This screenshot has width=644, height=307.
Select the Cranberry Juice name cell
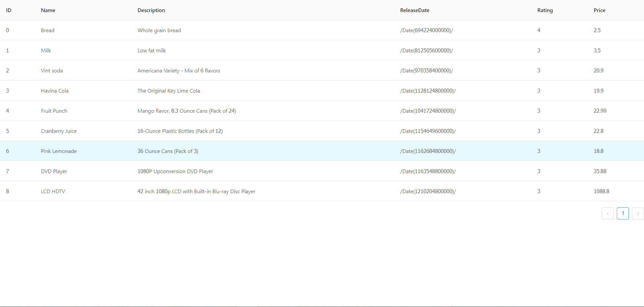(x=59, y=131)
